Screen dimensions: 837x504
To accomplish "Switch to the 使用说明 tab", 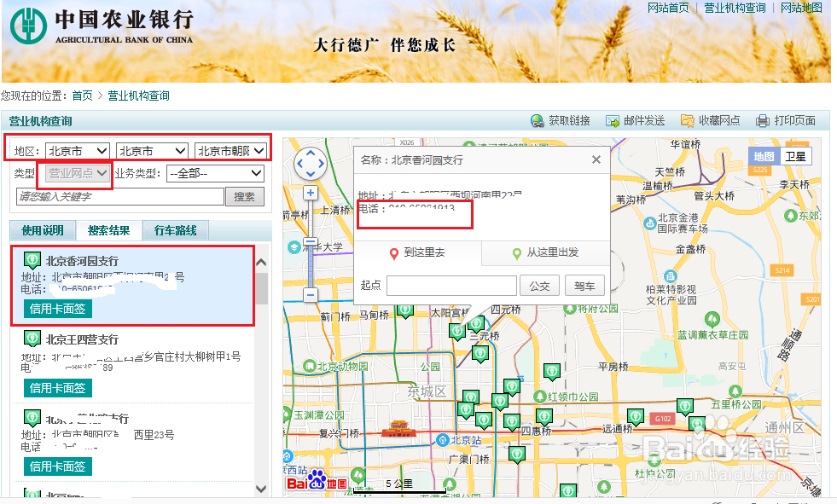I will click(42, 230).
